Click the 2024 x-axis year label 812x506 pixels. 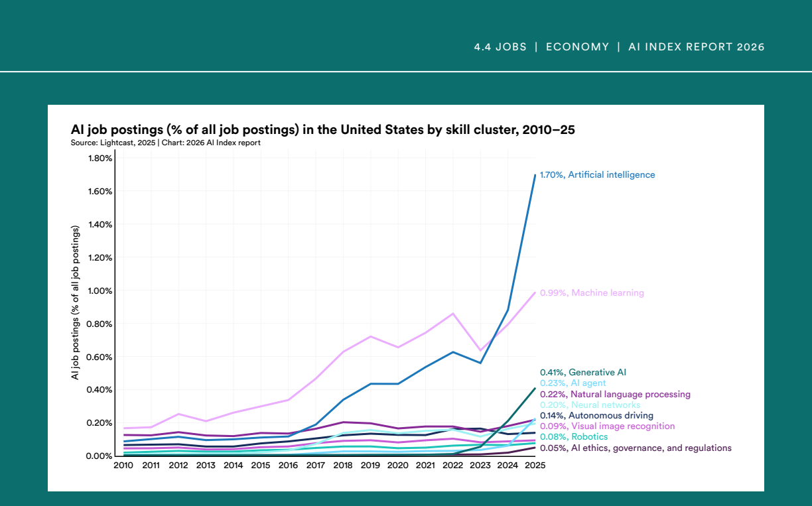point(507,466)
